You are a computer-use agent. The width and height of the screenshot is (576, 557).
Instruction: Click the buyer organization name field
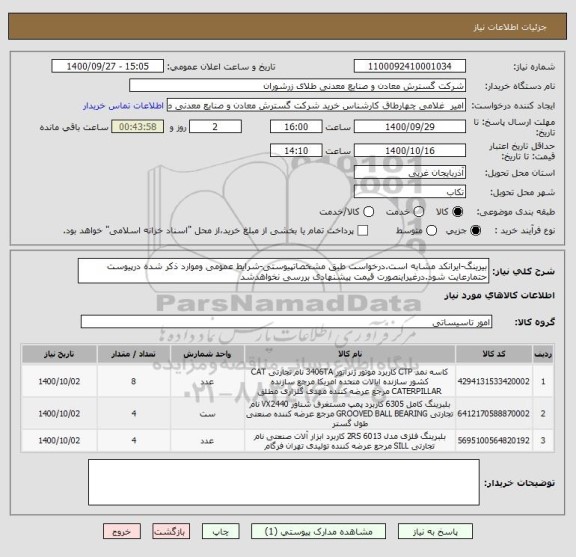point(298,86)
